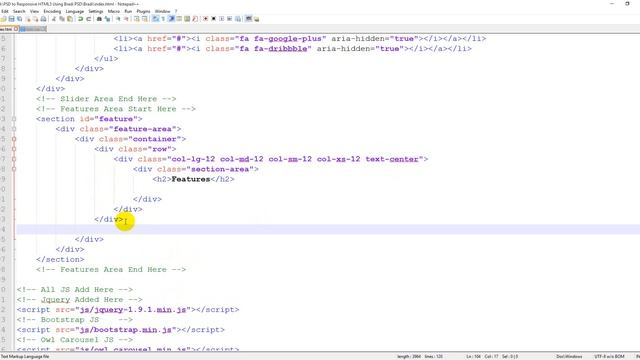Click the "fa fa-dribbble" class text

tap(273, 49)
